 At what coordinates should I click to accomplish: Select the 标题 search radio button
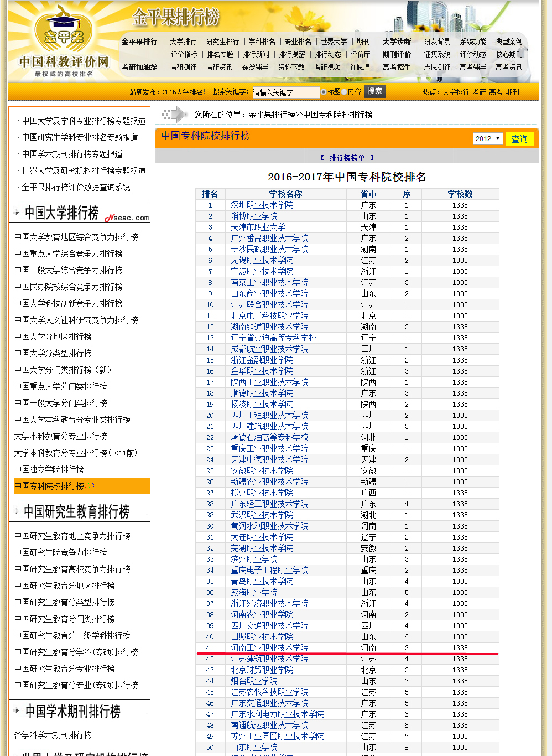[x=324, y=92]
